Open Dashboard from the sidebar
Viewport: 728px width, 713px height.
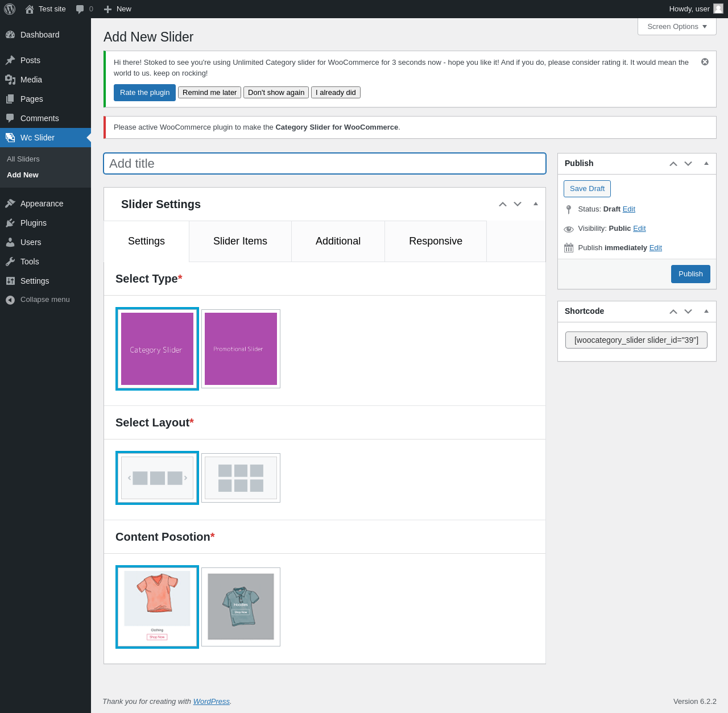tap(45, 35)
